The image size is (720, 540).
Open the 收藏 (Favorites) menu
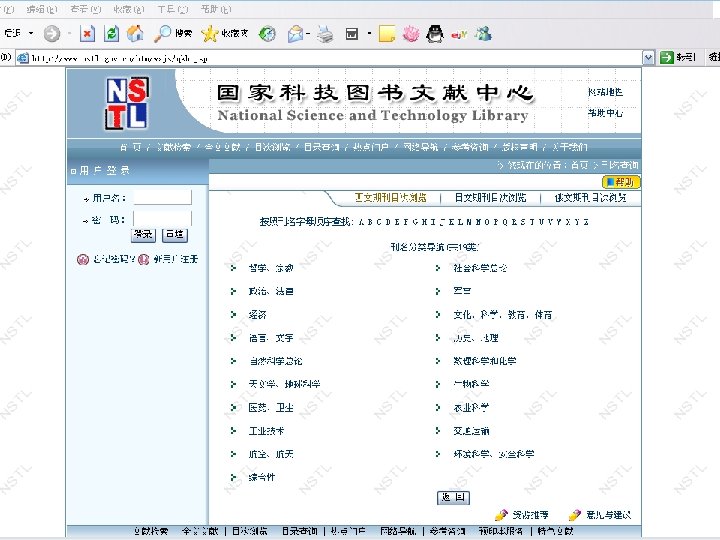[x=129, y=9]
